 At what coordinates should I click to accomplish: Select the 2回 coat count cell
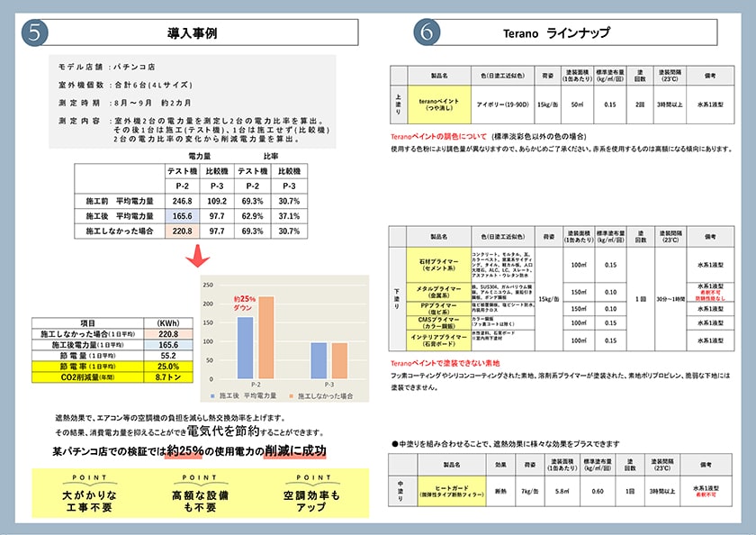click(x=640, y=104)
